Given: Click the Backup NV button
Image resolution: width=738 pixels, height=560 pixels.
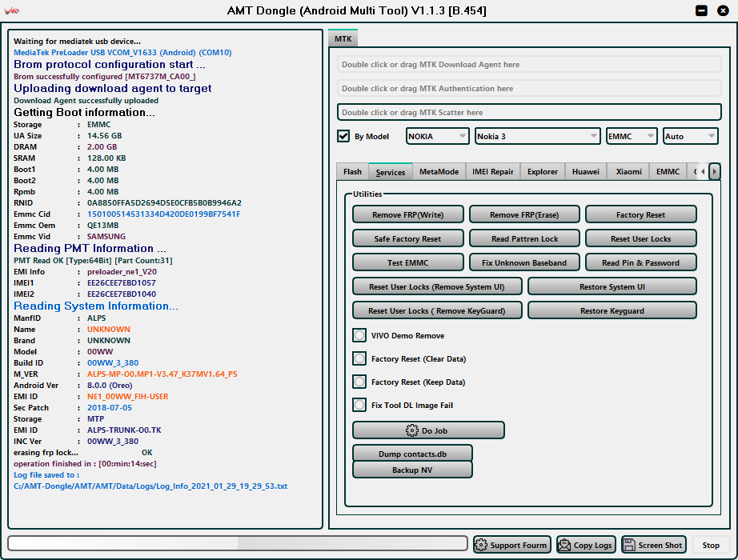Looking at the screenshot, I should (x=412, y=470).
